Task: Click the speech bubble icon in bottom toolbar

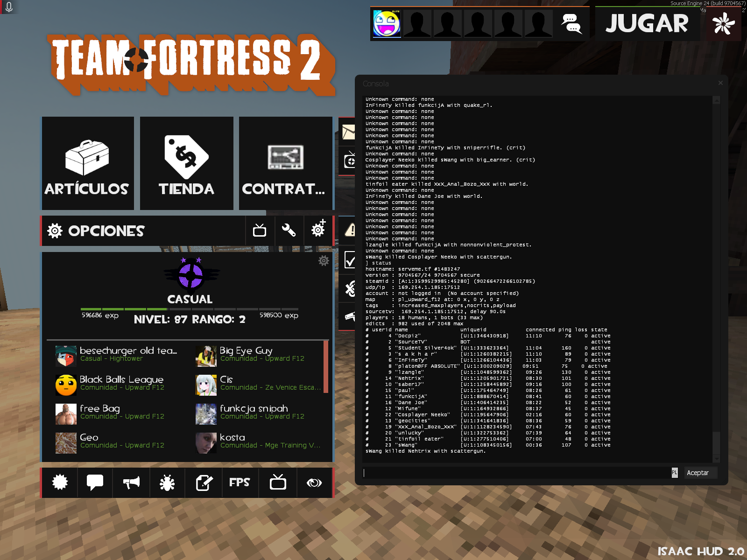Action: click(95, 483)
